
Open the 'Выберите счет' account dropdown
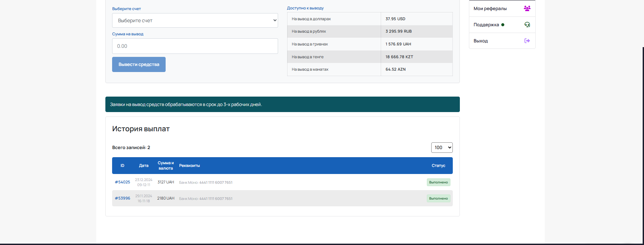point(195,21)
